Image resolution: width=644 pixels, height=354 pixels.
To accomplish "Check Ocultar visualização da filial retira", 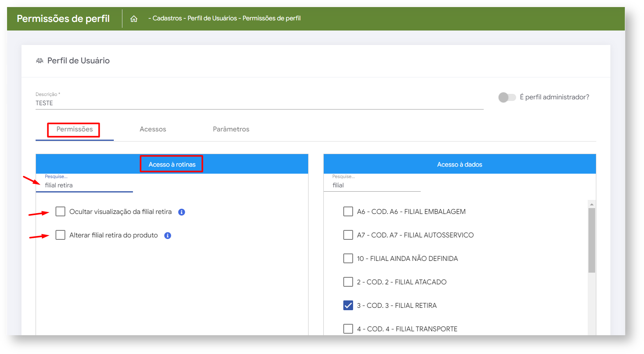I will pyautogui.click(x=60, y=212).
